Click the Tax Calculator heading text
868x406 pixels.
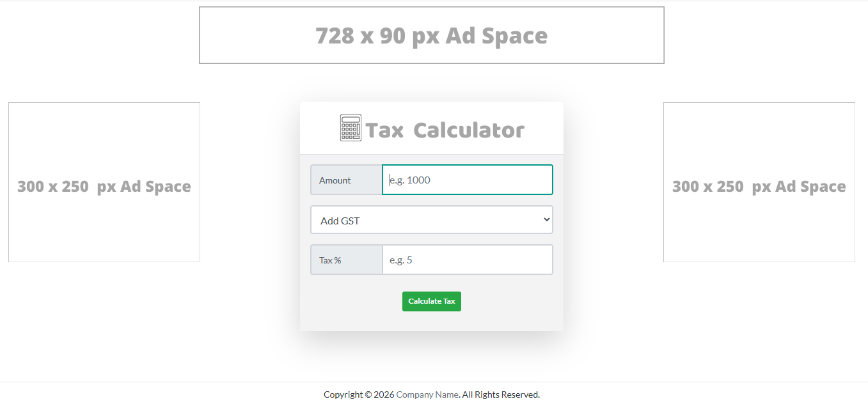click(x=444, y=129)
